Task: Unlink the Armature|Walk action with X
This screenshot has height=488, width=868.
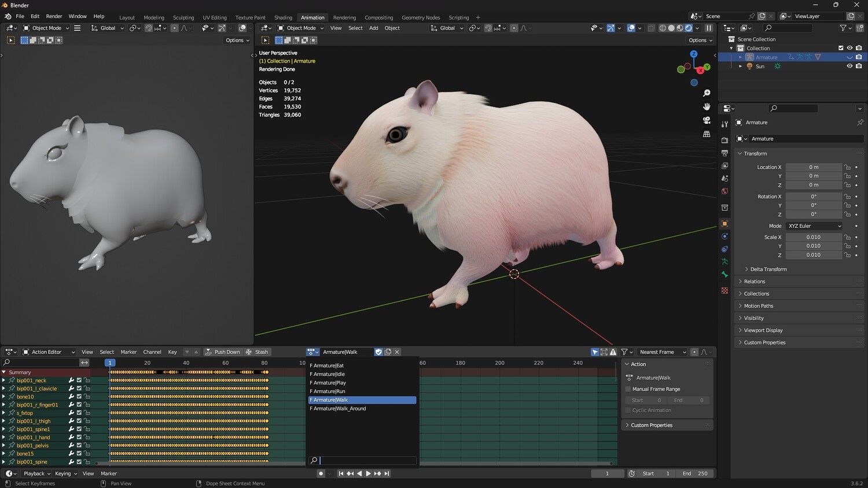Action: 397,352
